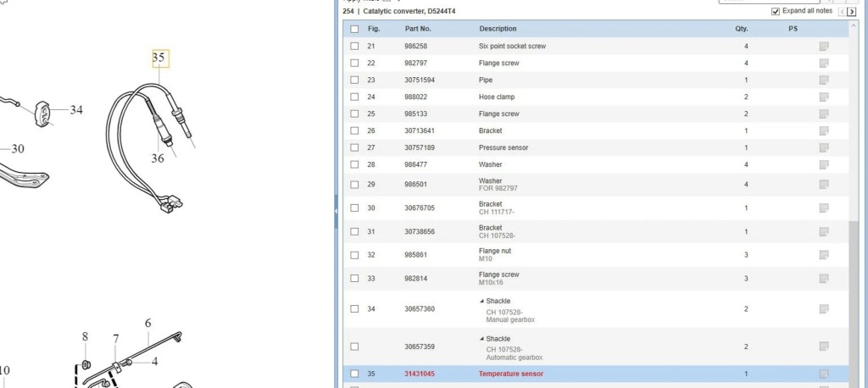
Task: Open note icon for Shackle 30657360
Action: (x=824, y=308)
